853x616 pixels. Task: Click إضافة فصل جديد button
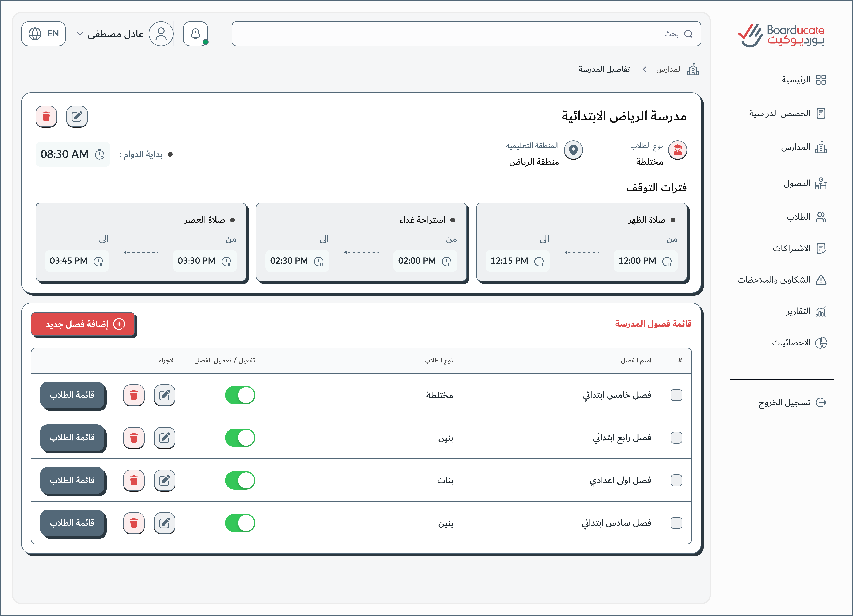click(83, 324)
